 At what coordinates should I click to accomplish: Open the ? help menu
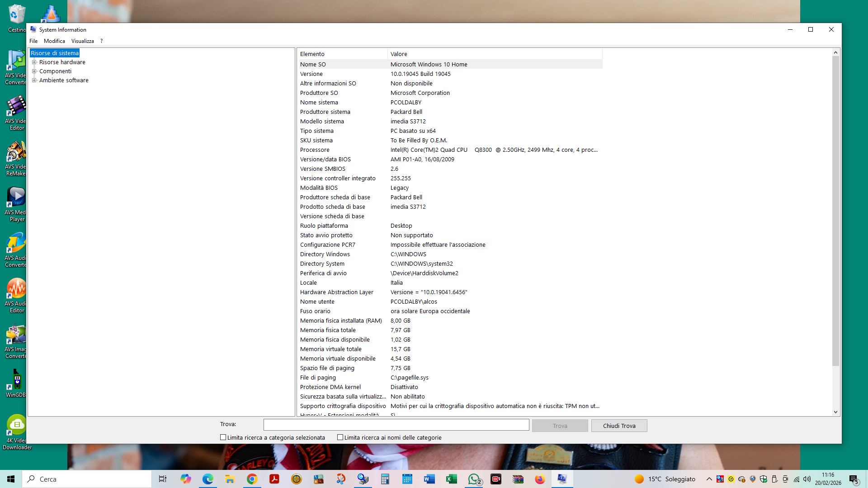click(101, 41)
